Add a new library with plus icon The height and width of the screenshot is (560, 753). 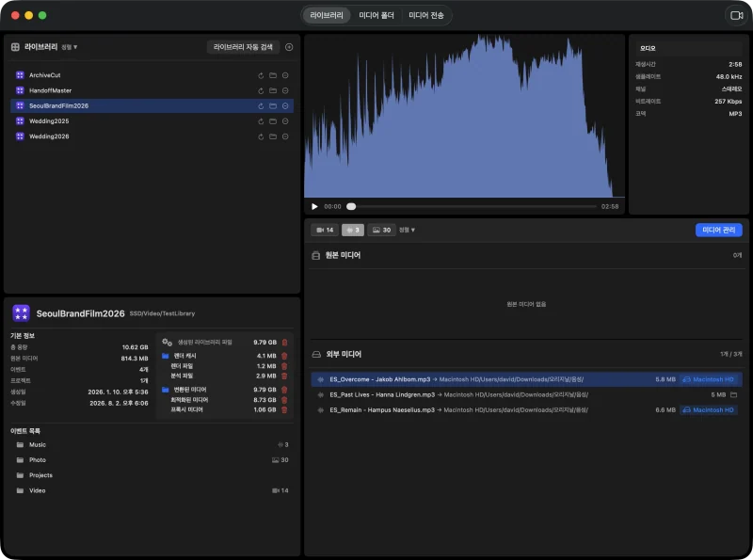(x=289, y=47)
